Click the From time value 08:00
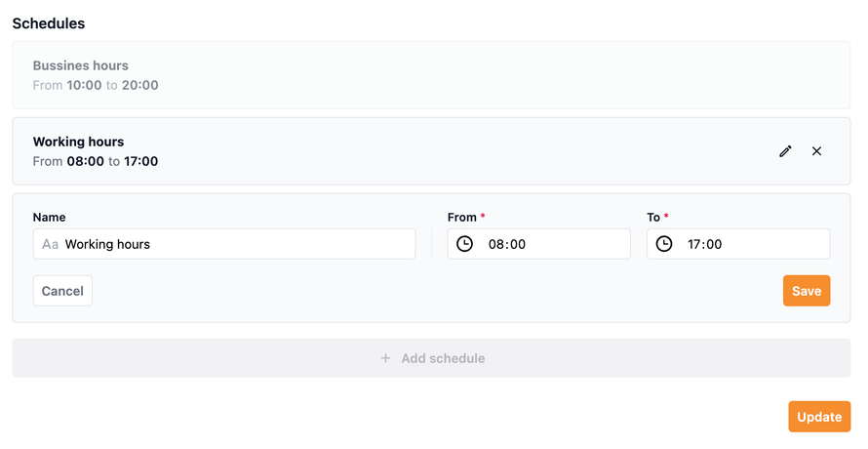Screen dimensions: 868x449 point(507,244)
